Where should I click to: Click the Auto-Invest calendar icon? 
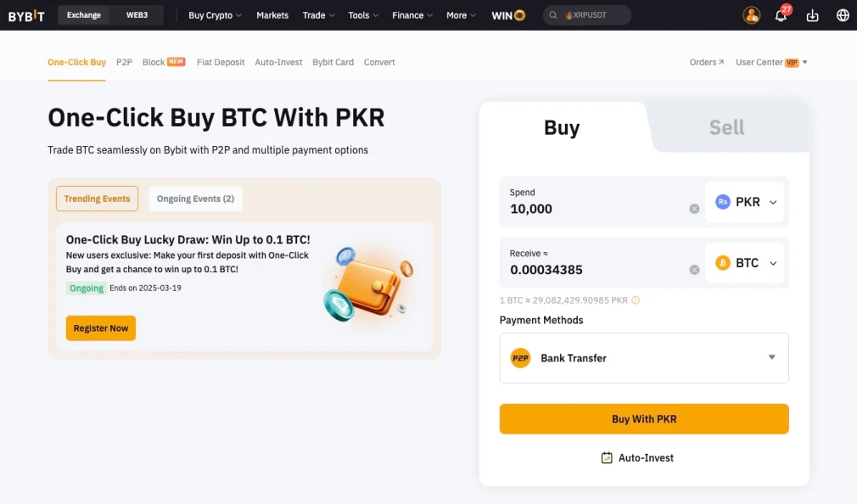pyautogui.click(x=606, y=457)
